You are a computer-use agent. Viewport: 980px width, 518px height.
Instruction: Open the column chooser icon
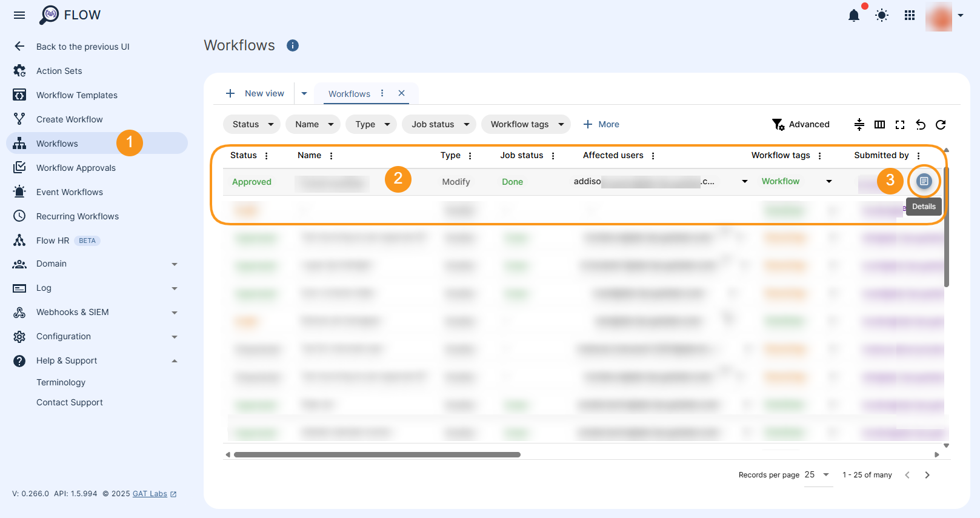point(880,125)
